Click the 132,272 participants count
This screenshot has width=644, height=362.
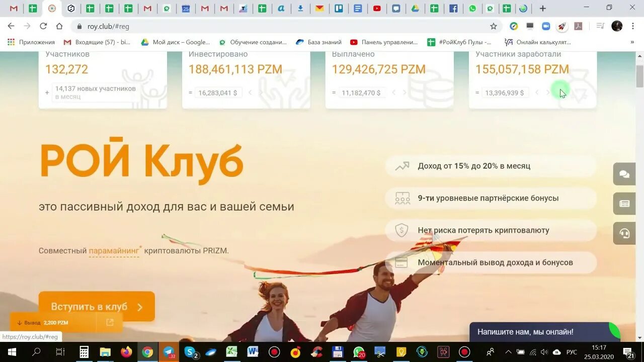66,69
